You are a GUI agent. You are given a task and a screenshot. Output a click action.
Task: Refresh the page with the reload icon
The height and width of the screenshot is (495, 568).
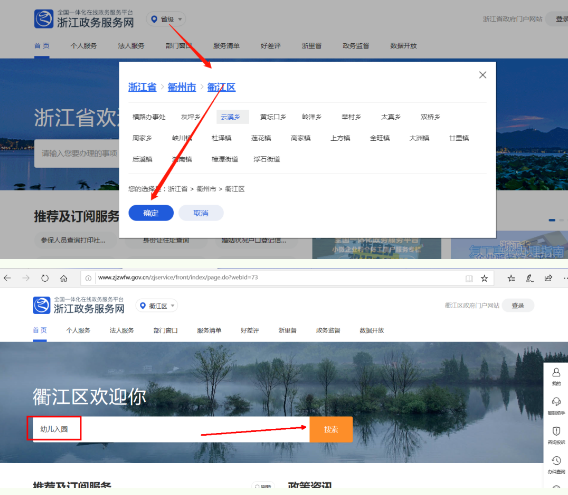point(45,278)
